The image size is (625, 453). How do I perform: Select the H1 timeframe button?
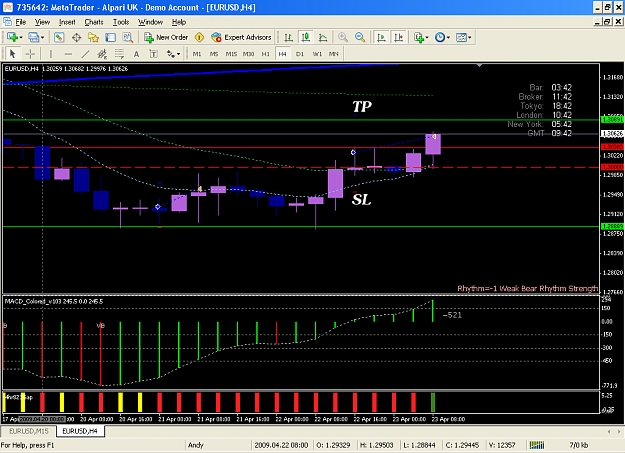coord(265,54)
